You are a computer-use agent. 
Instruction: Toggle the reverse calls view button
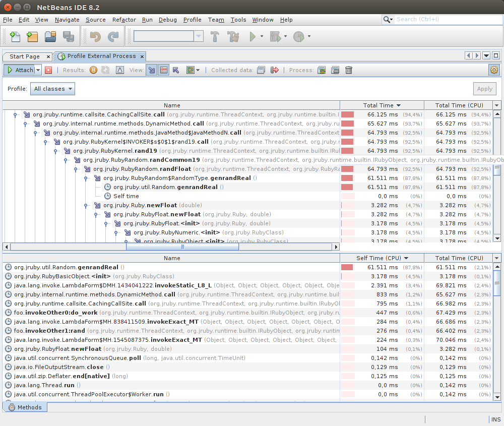tap(176, 70)
